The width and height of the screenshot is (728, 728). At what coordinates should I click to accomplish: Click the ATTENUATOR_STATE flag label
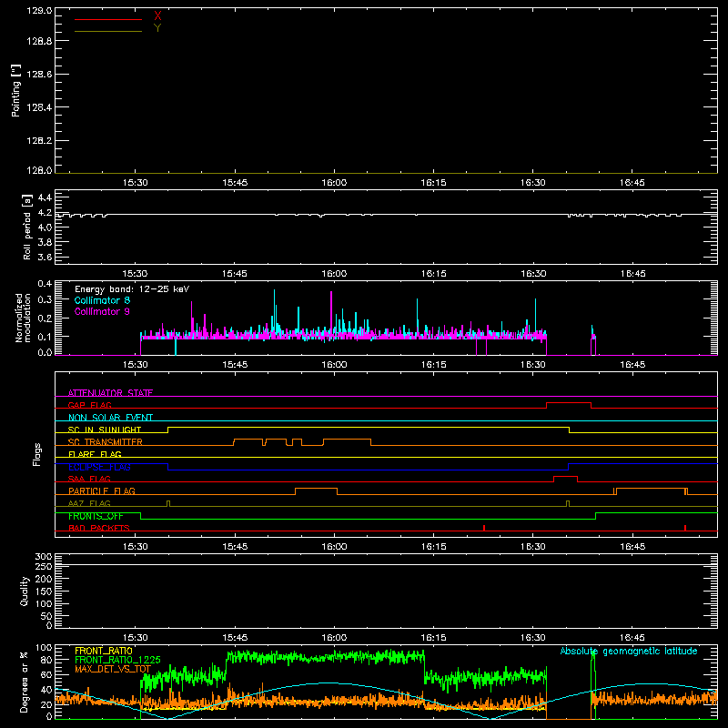pos(110,393)
